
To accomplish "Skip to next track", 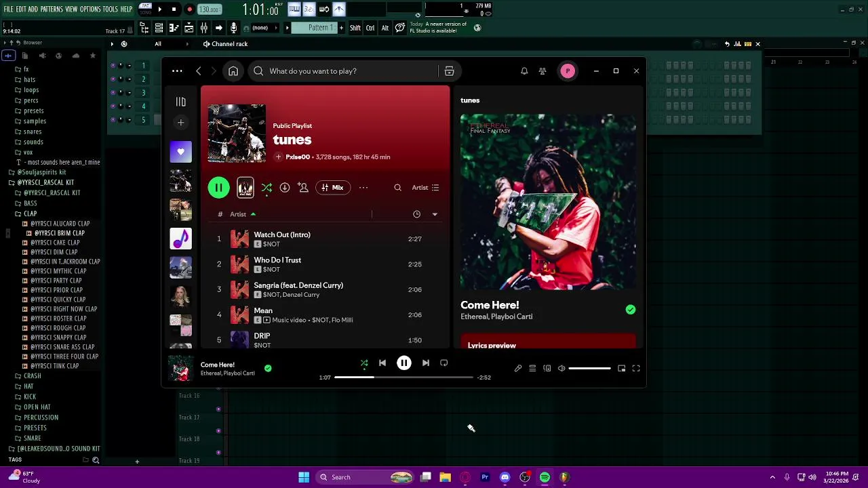I will click(425, 363).
